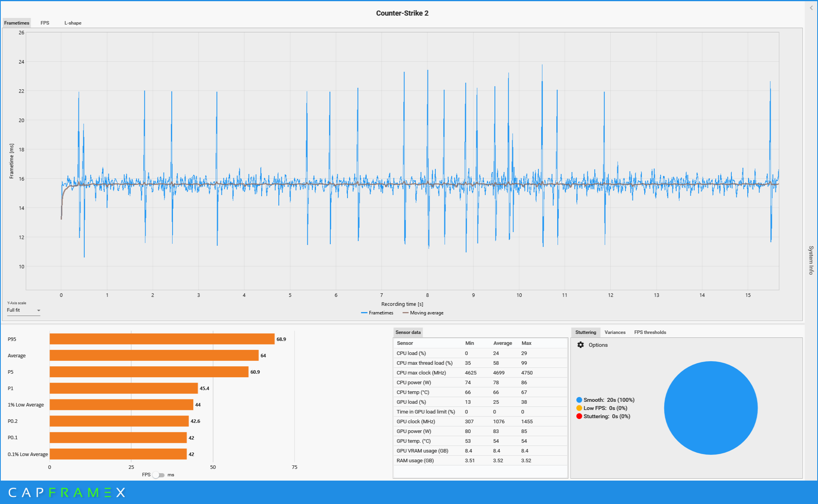The width and height of the screenshot is (818, 504).
Task: Click the Options label in Stuttering panel
Action: point(598,345)
